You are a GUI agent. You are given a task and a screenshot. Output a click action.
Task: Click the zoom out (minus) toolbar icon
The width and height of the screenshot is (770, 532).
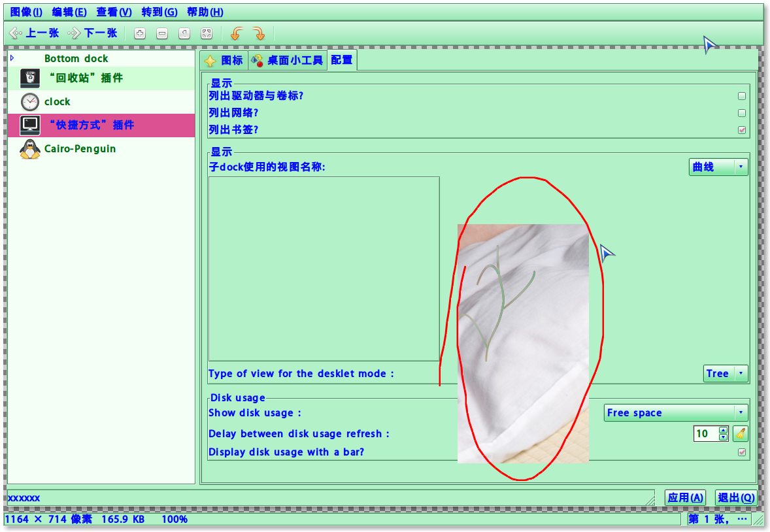(162, 33)
